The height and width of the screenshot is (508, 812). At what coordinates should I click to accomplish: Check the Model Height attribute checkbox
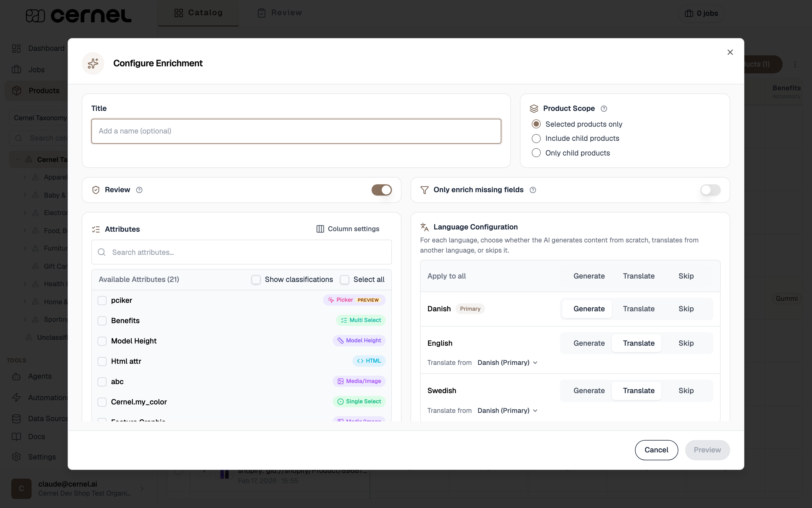coord(102,341)
